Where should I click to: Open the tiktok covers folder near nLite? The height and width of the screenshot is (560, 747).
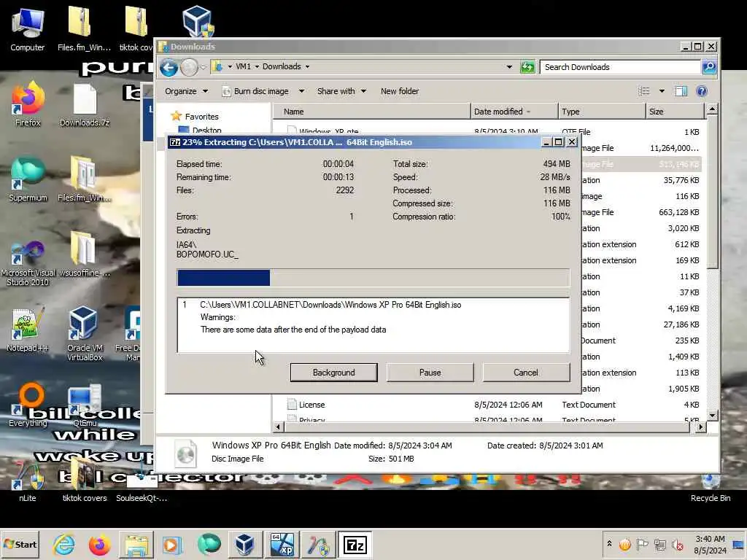tap(85, 481)
